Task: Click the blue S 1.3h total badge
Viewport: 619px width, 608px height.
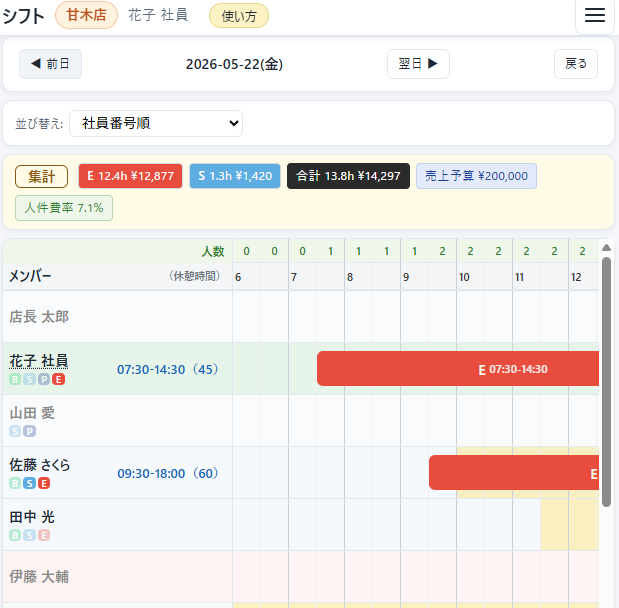Action: click(x=235, y=176)
